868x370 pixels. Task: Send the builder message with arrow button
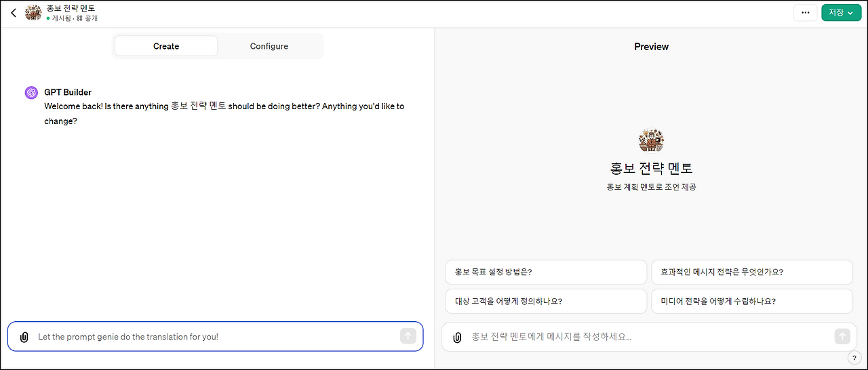pyautogui.click(x=408, y=336)
